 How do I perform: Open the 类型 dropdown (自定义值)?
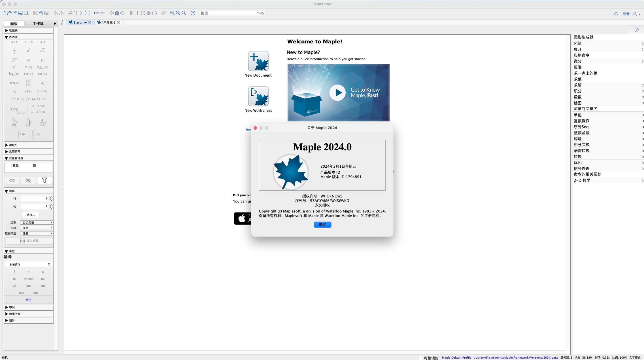pyautogui.click(x=37, y=222)
